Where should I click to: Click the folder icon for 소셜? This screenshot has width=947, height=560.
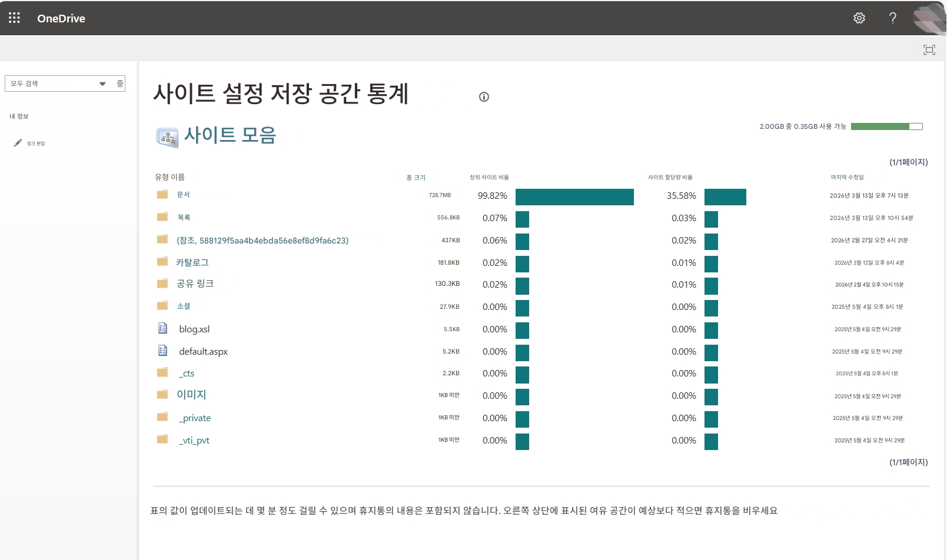[162, 305]
